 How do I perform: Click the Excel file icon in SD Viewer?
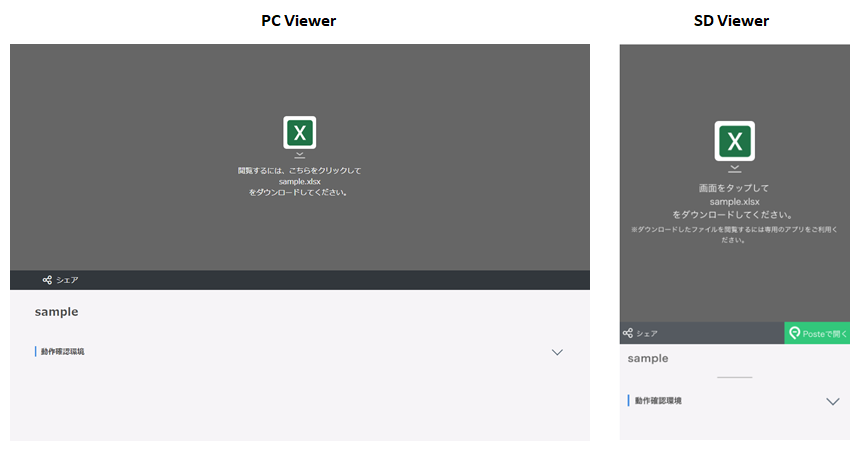coord(734,141)
